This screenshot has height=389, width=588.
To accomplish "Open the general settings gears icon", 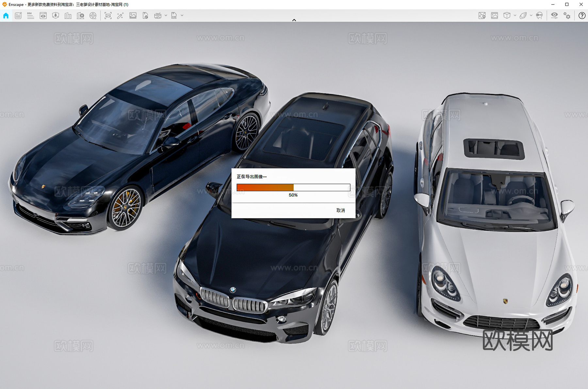I will [567, 16].
